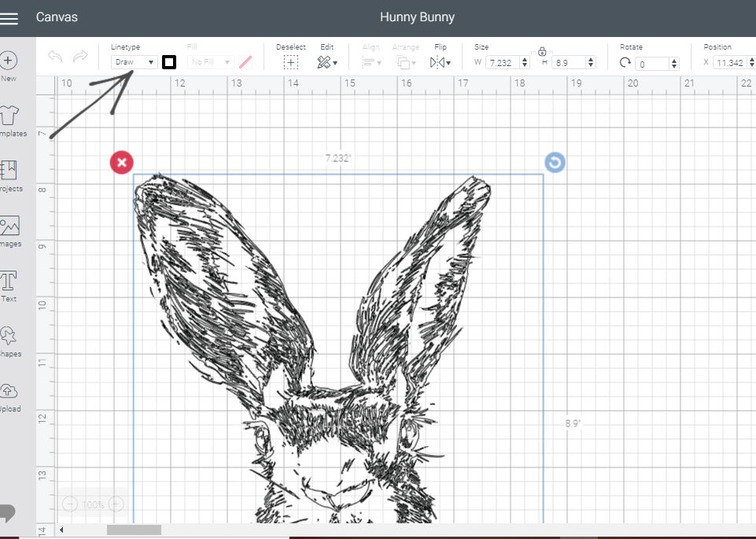Open the Upload panel in the sidebar
The width and height of the screenshot is (756, 539).
click(x=9, y=397)
